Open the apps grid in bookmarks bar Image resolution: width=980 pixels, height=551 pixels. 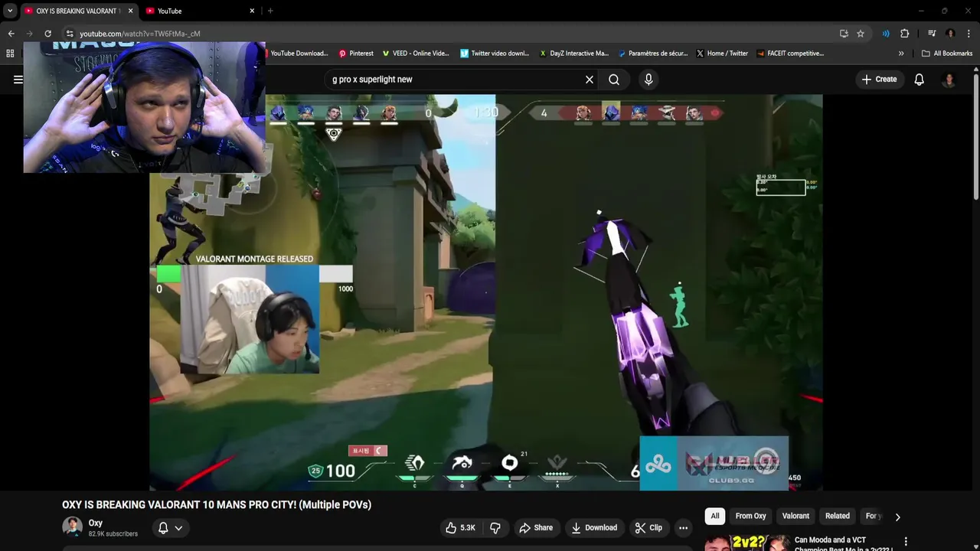click(x=10, y=54)
